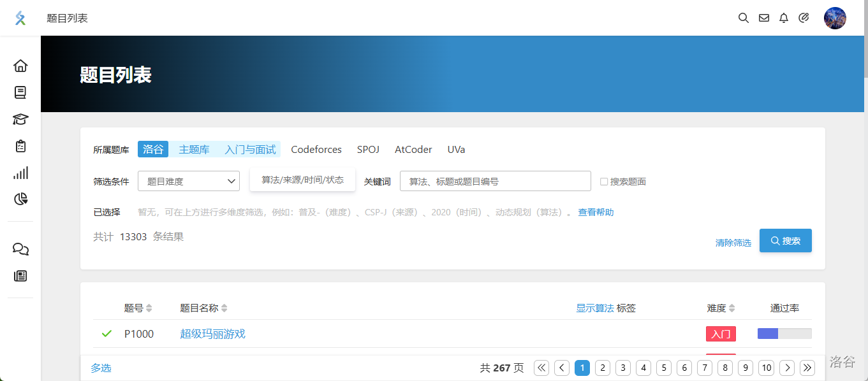This screenshot has height=381, width=868.
Task: Sort the list by 题号 column
Action: point(138,308)
